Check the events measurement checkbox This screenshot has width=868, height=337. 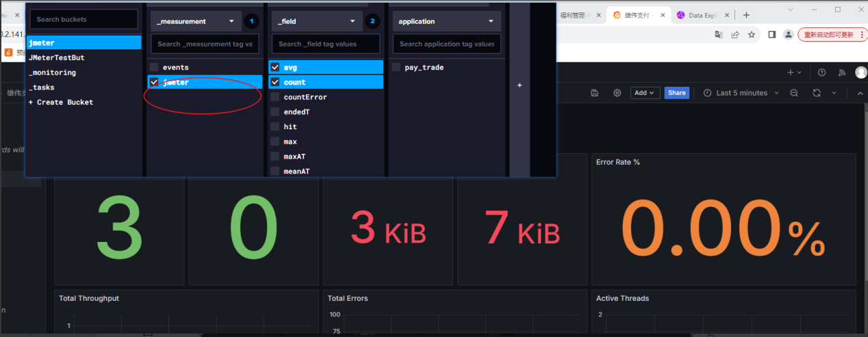(x=154, y=67)
